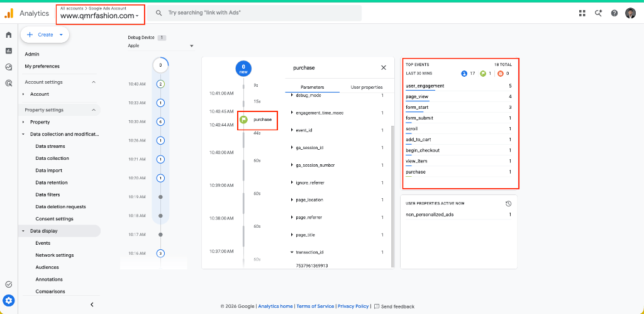This screenshot has height=314, width=644.
Task: Open Network settings item
Action: click(x=55, y=255)
